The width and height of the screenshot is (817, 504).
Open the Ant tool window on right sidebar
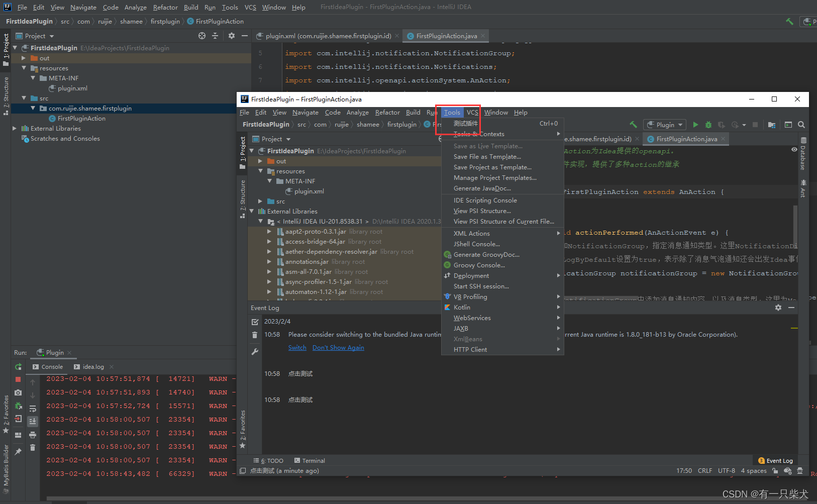[x=803, y=188]
